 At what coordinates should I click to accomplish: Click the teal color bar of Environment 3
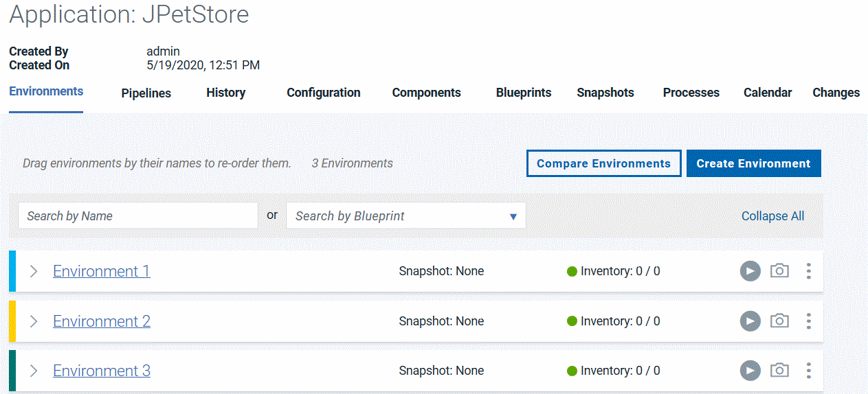click(x=12, y=371)
